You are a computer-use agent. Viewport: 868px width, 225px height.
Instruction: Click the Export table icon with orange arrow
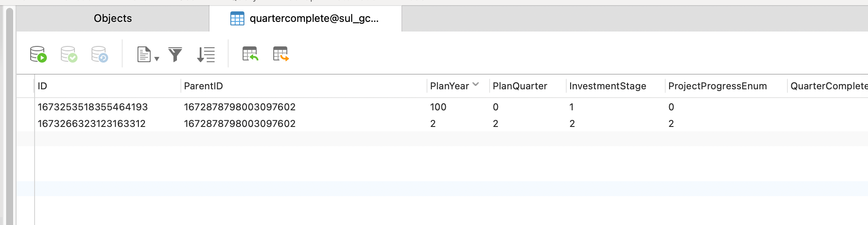tap(281, 54)
